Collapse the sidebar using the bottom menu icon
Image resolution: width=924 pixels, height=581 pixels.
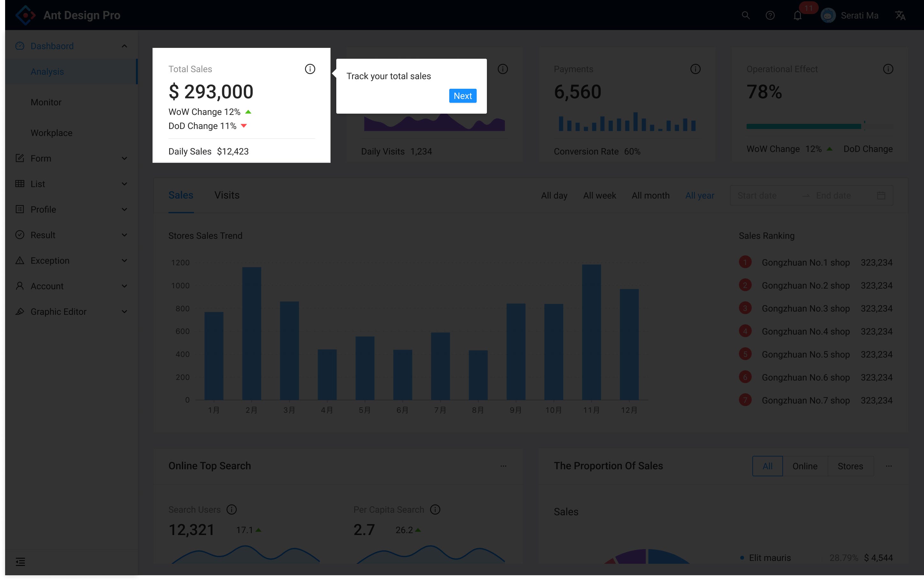[20, 562]
